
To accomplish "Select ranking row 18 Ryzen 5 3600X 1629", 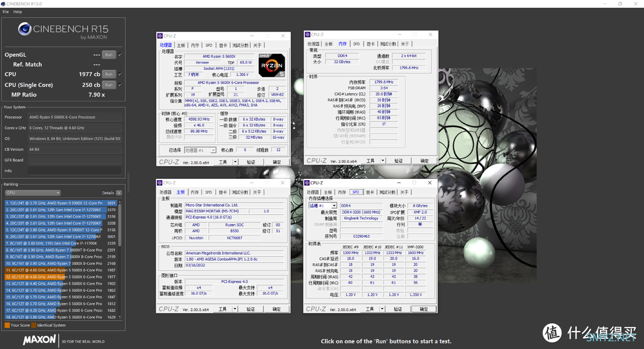I will [x=61, y=317].
